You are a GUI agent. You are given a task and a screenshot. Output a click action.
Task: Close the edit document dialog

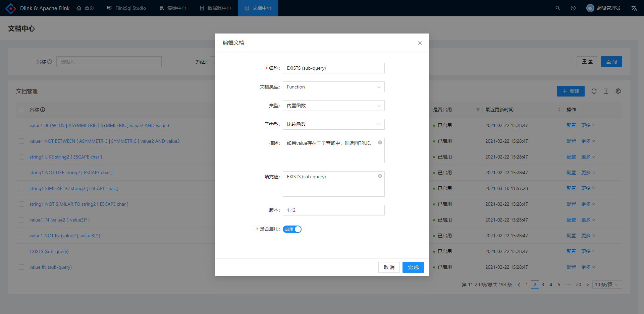420,43
